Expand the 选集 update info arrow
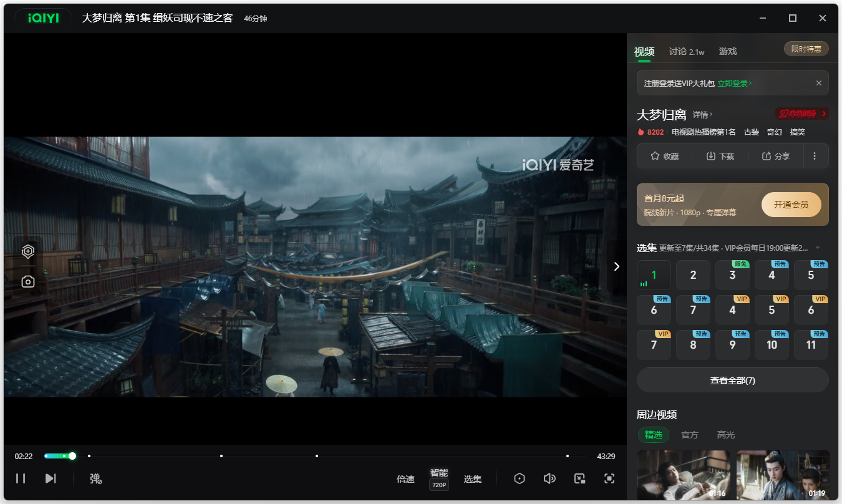Viewport: 842px width, 504px height. click(818, 248)
